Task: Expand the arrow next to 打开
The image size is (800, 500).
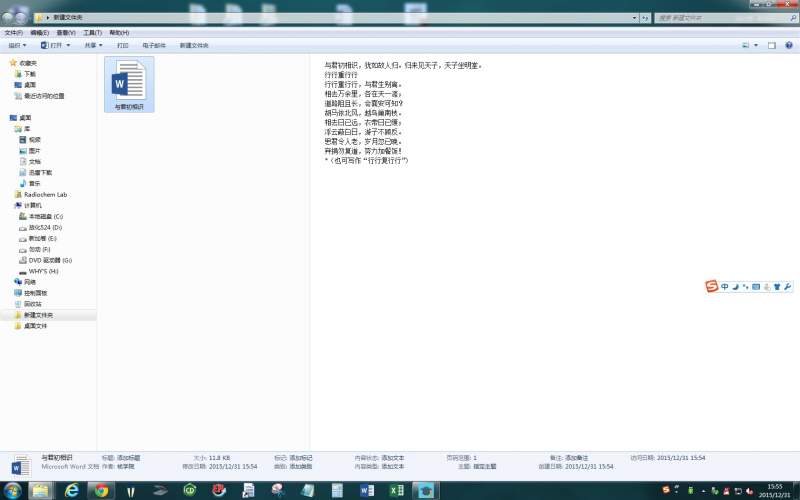Action: coord(68,45)
